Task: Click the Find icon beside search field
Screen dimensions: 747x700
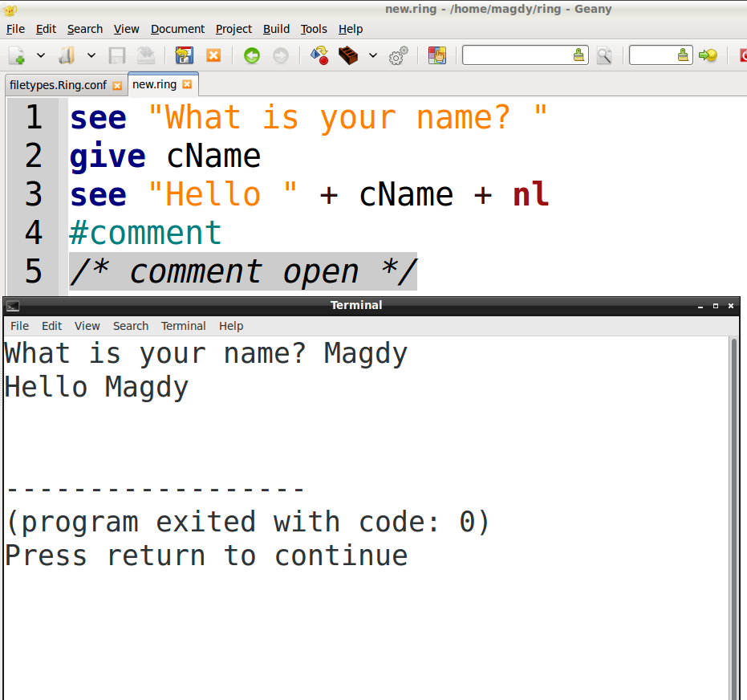Action: click(604, 55)
